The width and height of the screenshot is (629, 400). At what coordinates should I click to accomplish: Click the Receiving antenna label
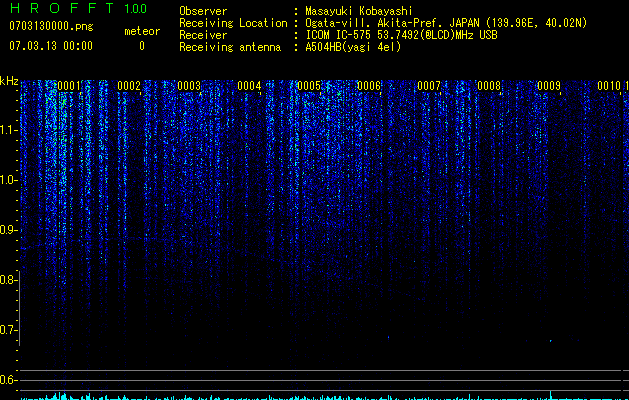[x=230, y=47]
